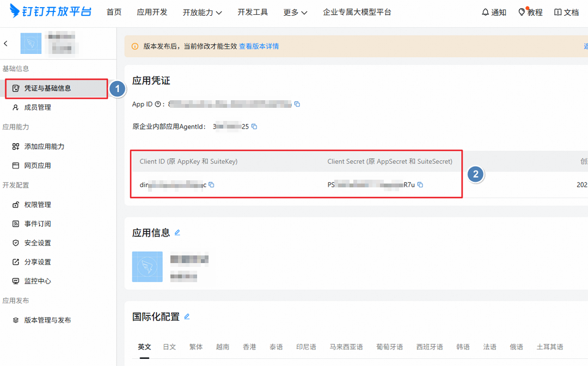The image size is (588, 366).
Task: Open the 首页 nav item
Action: [x=114, y=13]
